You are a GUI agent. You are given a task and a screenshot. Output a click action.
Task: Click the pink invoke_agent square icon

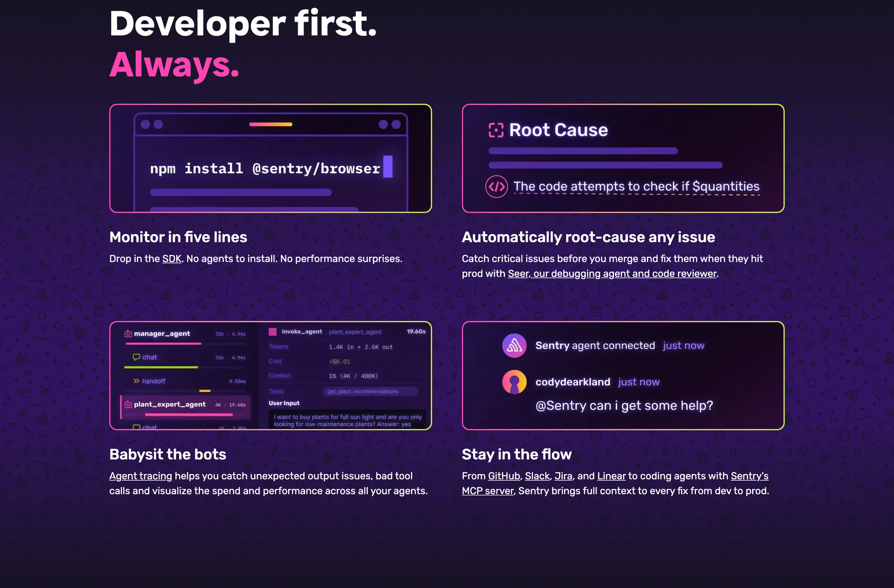tap(273, 332)
